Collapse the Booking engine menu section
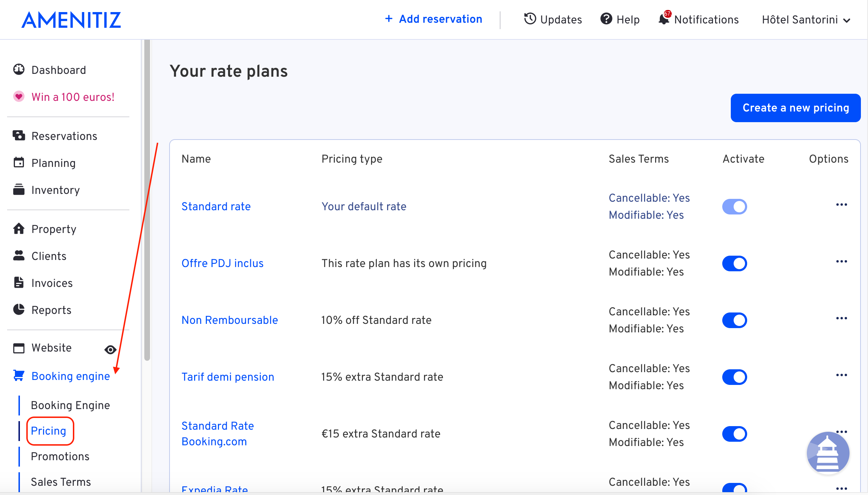The width and height of the screenshot is (868, 495). pos(71,376)
